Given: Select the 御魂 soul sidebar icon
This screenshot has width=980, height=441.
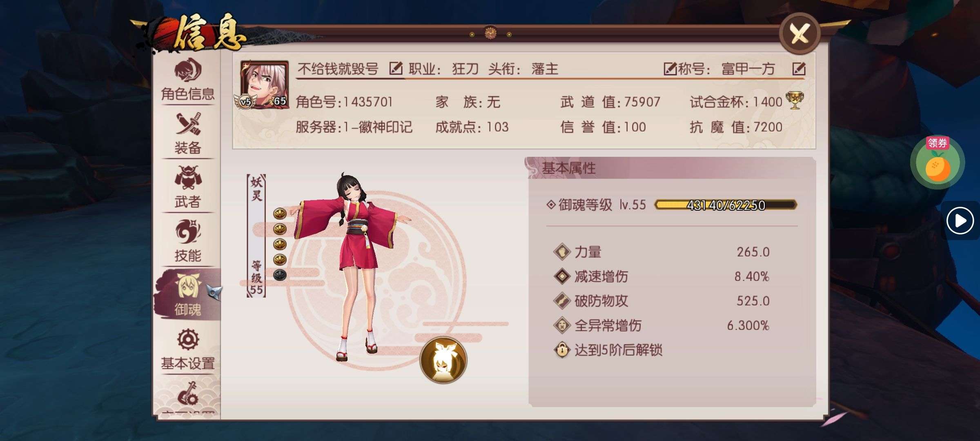Looking at the screenshot, I should click(188, 295).
